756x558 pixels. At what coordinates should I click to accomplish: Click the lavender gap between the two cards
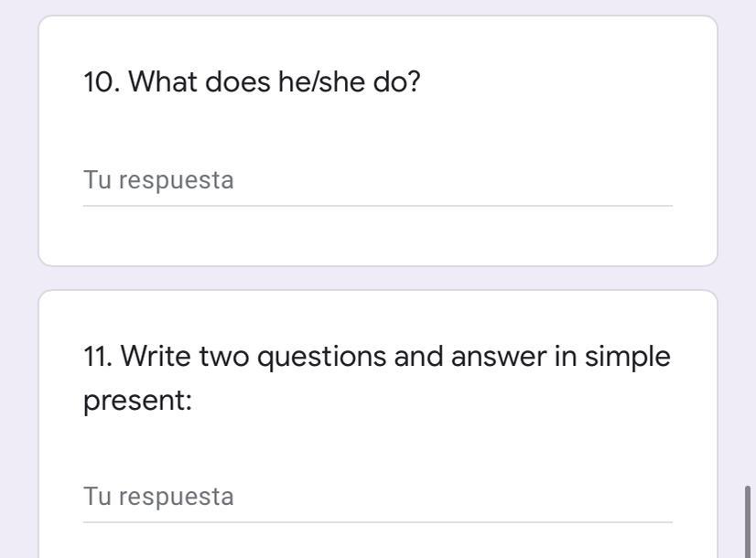[x=377, y=278]
